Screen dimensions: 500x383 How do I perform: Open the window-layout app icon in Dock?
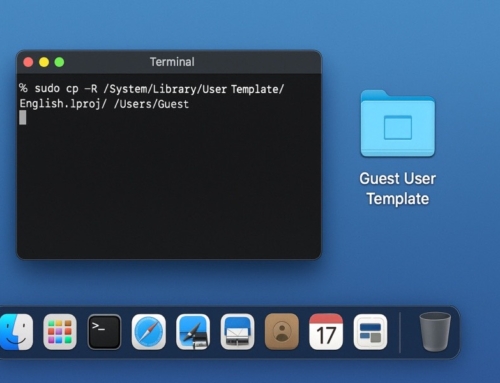point(370,332)
